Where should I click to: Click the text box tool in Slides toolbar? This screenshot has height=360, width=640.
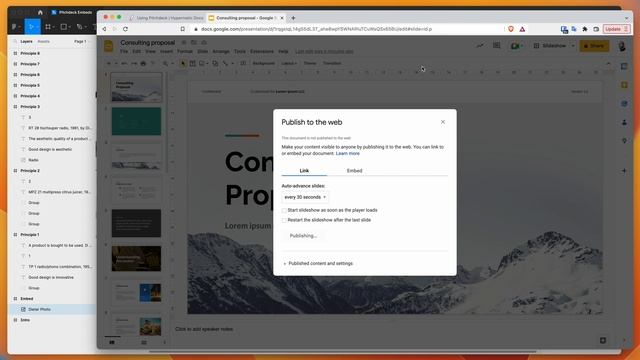tap(192, 63)
